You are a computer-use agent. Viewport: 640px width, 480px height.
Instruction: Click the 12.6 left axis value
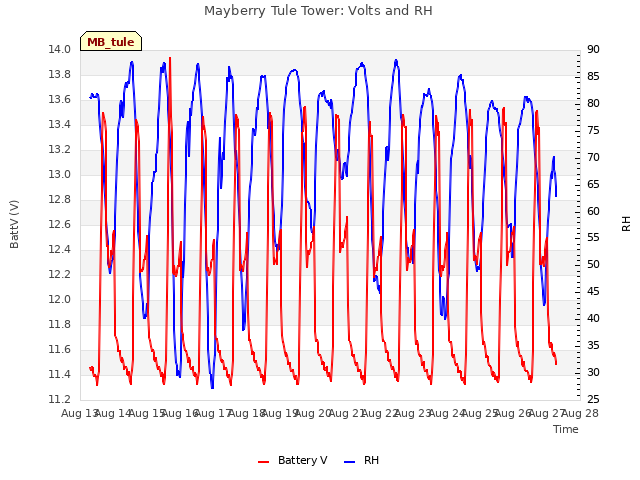click(59, 224)
